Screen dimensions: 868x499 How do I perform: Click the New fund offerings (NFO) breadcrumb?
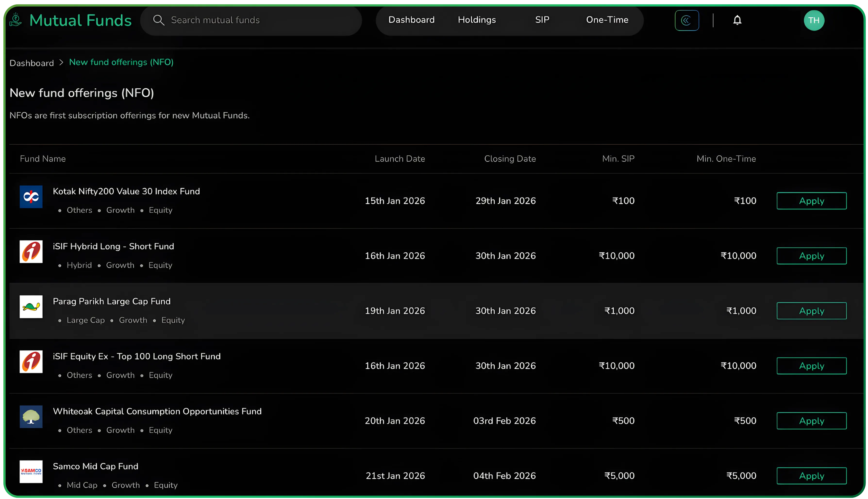(x=121, y=62)
